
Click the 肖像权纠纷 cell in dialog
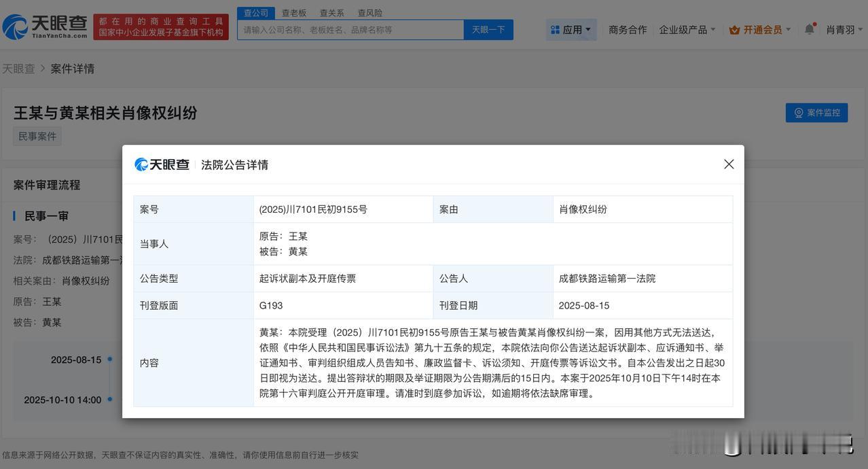[643, 209]
